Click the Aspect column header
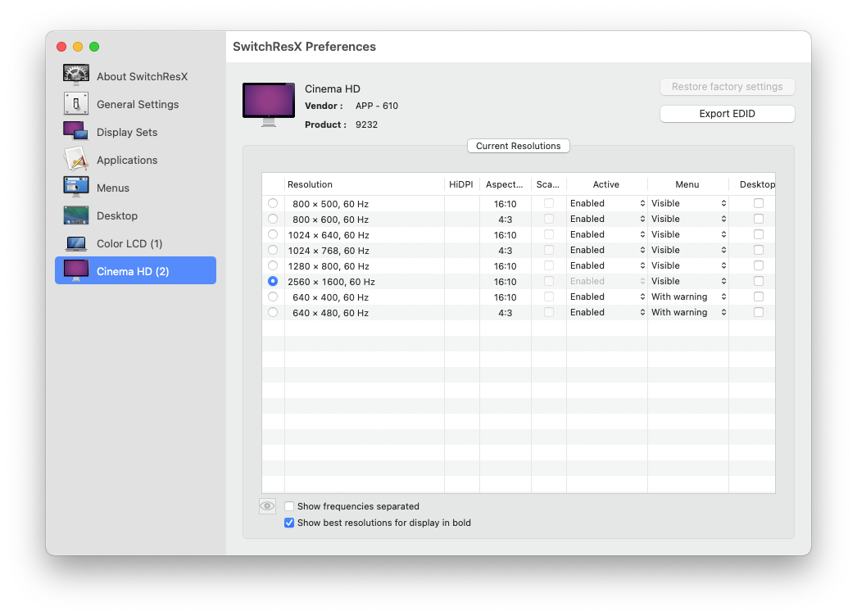The width and height of the screenshot is (857, 616). [505, 184]
